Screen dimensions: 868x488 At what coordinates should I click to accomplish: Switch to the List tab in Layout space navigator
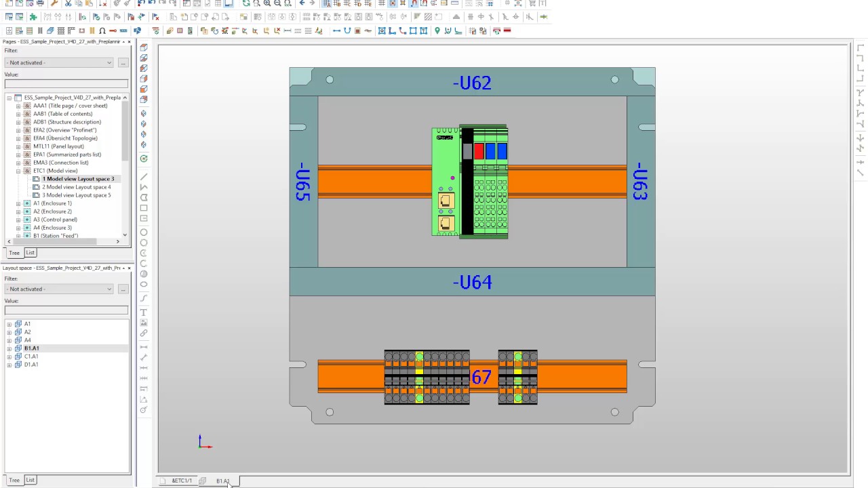coord(30,480)
